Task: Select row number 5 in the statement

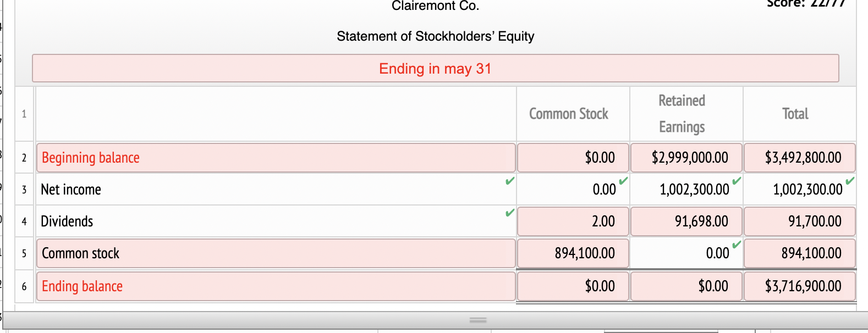Action: [24, 253]
